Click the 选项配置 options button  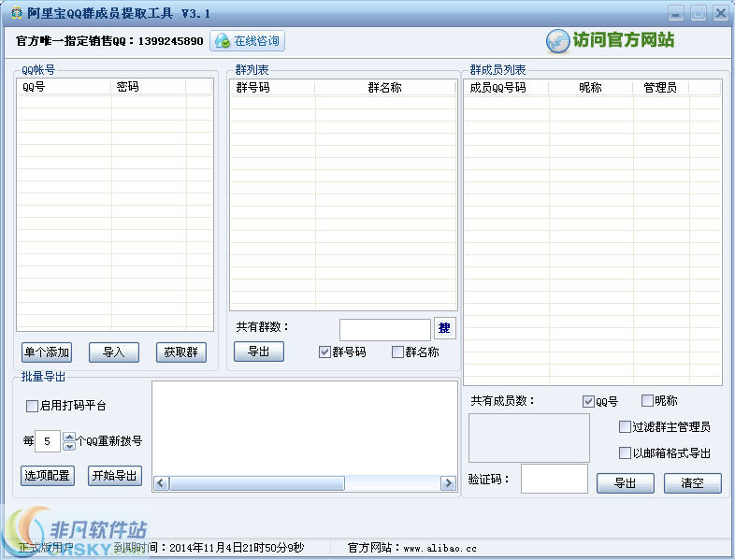pyautogui.click(x=48, y=476)
